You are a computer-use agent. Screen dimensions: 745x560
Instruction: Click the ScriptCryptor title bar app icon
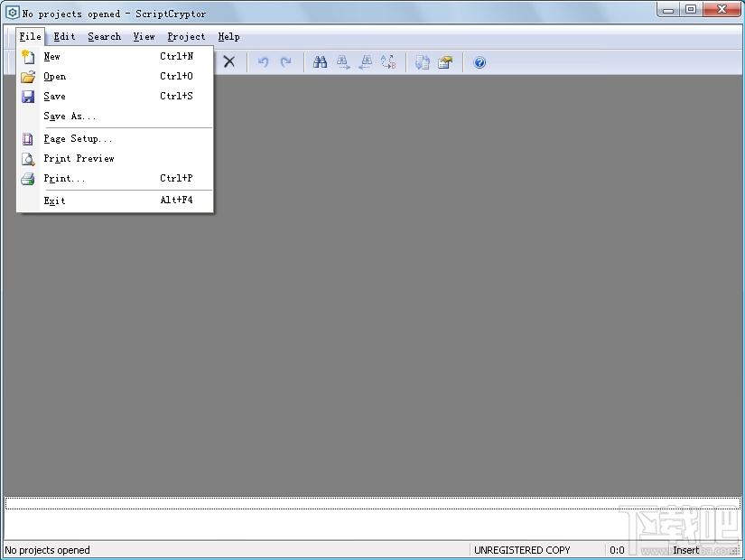coord(12,13)
